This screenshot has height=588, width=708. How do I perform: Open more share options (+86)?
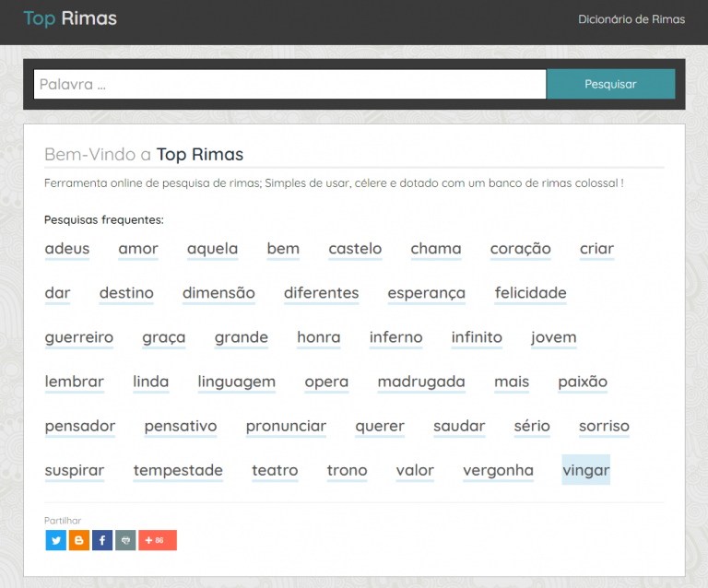tap(158, 540)
